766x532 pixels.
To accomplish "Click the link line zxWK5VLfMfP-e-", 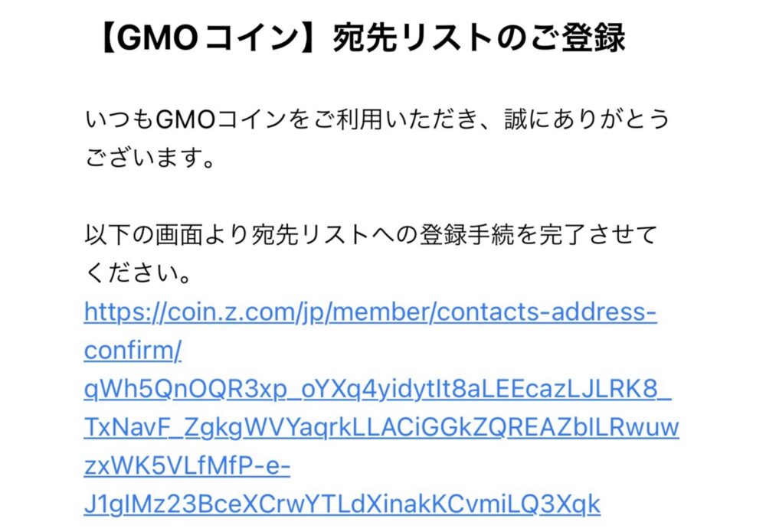I will (187, 466).
